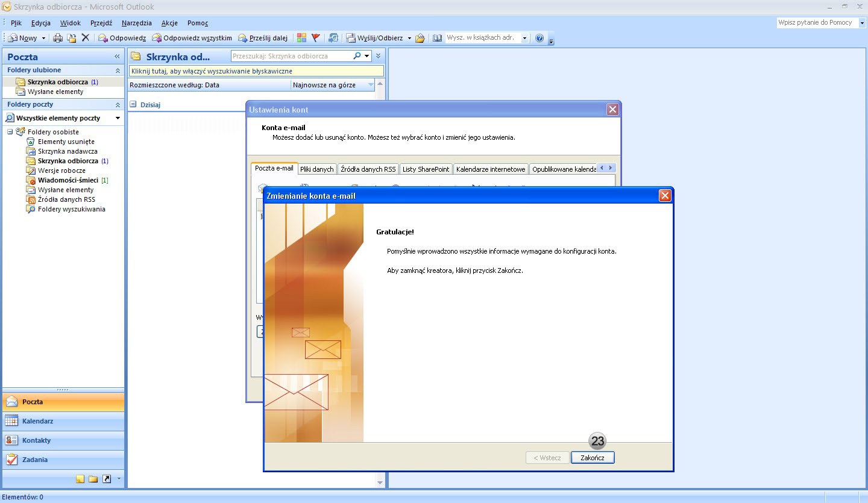Viewport: 868px width, 503px height.
Task: Switch to Kontakty navigation button
Action: pos(63,440)
